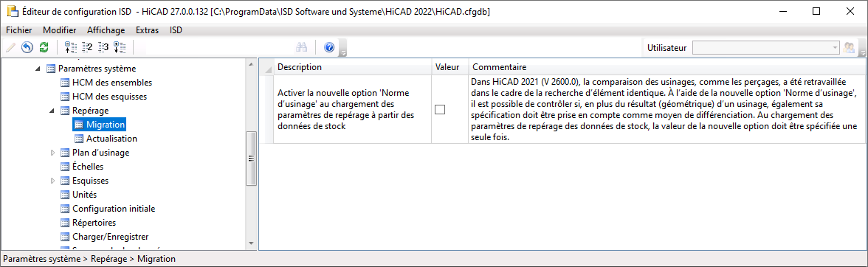Click the blue undo arrow icon
Viewport: 868px width, 267px height.
point(27,47)
